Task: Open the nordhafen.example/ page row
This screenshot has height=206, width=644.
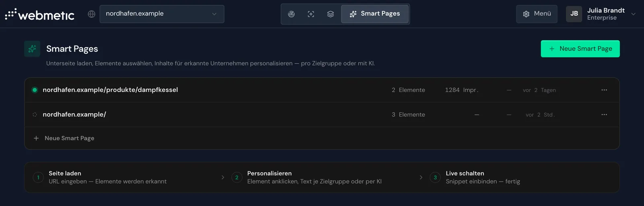Action: pyautogui.click(x=322, y=115)
